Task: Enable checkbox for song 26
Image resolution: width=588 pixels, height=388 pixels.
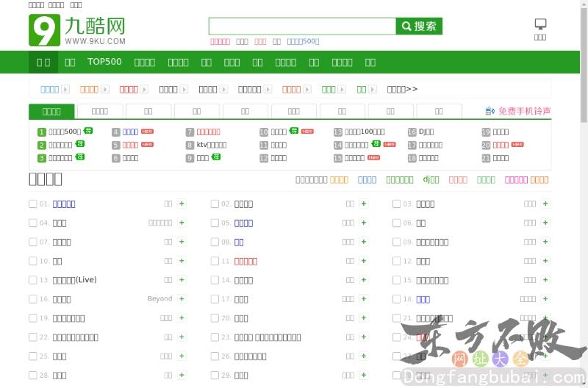Action: point(215,356)
